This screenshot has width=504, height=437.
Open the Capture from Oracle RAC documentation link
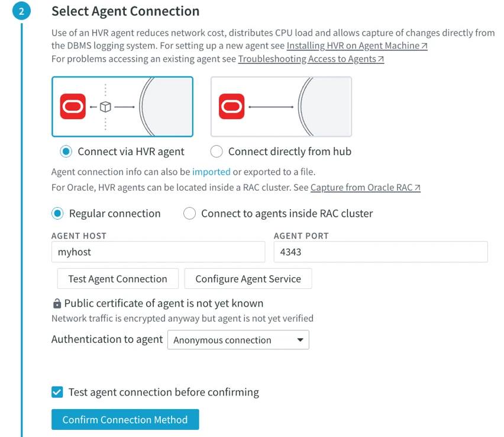click(x=363, y=187)
